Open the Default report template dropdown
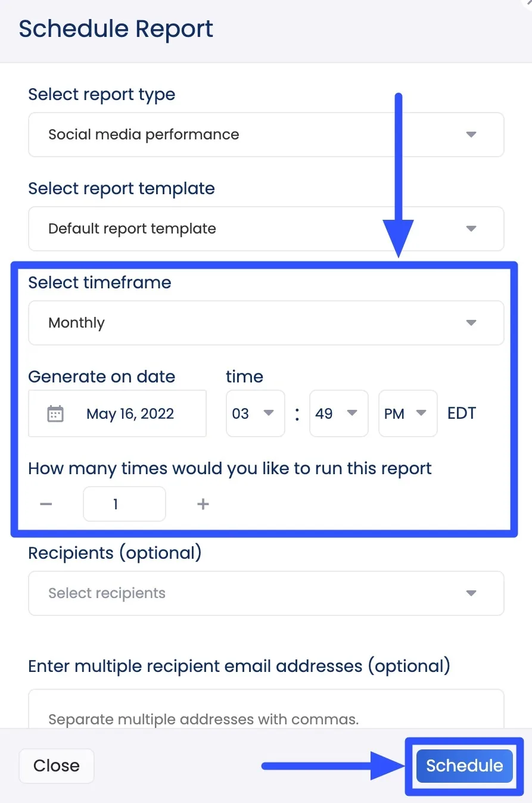Screen dimensions: 532x803 click(x=238, y=229)
